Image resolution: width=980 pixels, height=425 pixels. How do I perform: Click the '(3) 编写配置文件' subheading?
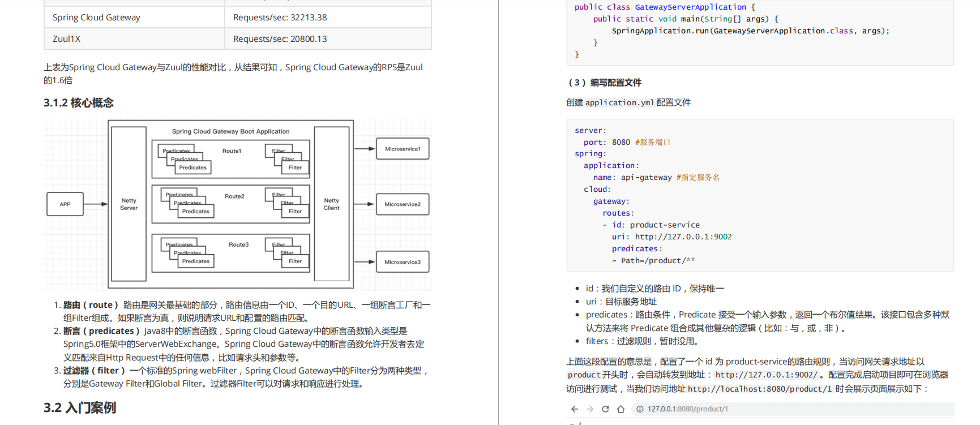click(x=604, y=83)
